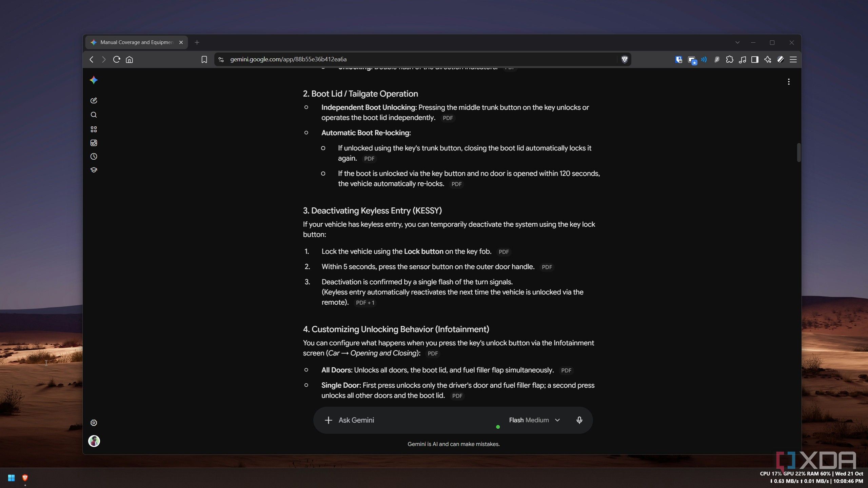
Task: Open the PDF + 1 citation chip
Action: tap(365, 303)
